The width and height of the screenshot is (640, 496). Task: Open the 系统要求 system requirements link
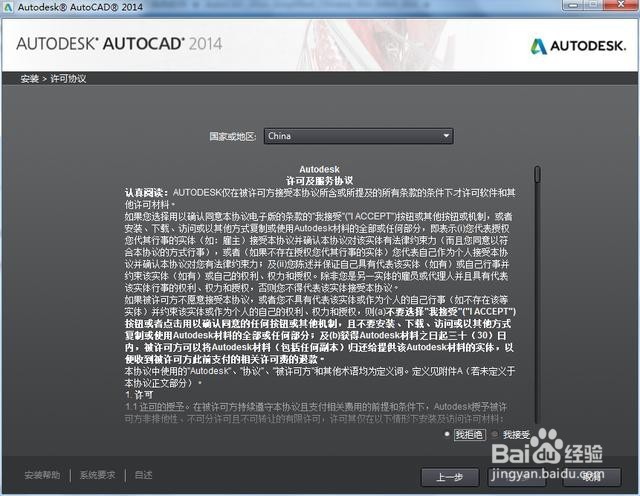point(97,475)
